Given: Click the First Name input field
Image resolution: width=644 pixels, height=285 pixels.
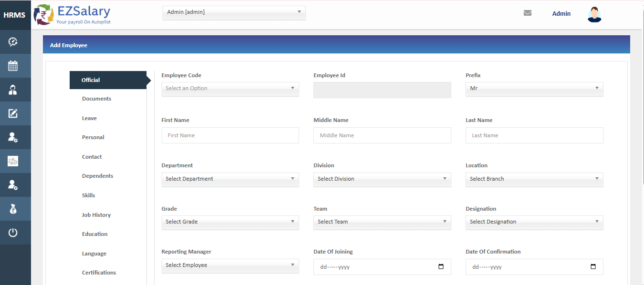Looking at the screenshot, I should [230, 135].
